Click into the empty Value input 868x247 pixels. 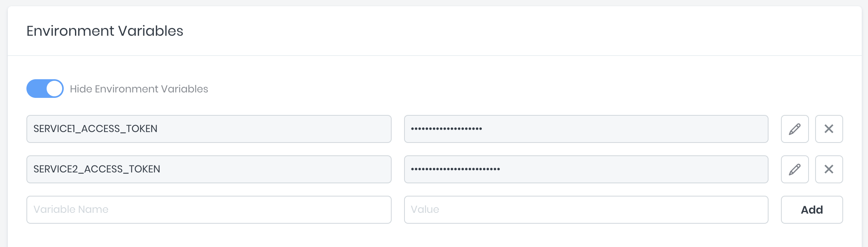(x=586, y=210)
